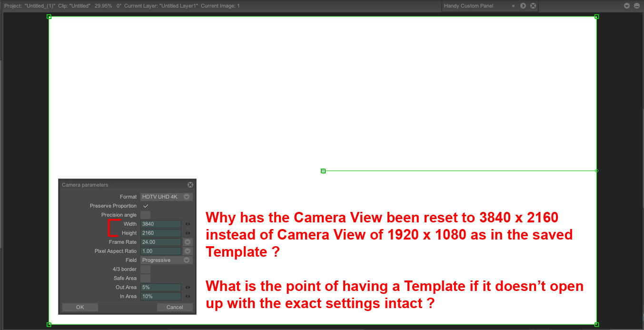Click the Height field showing 2160
644x330 pixels.
[161, 233]
